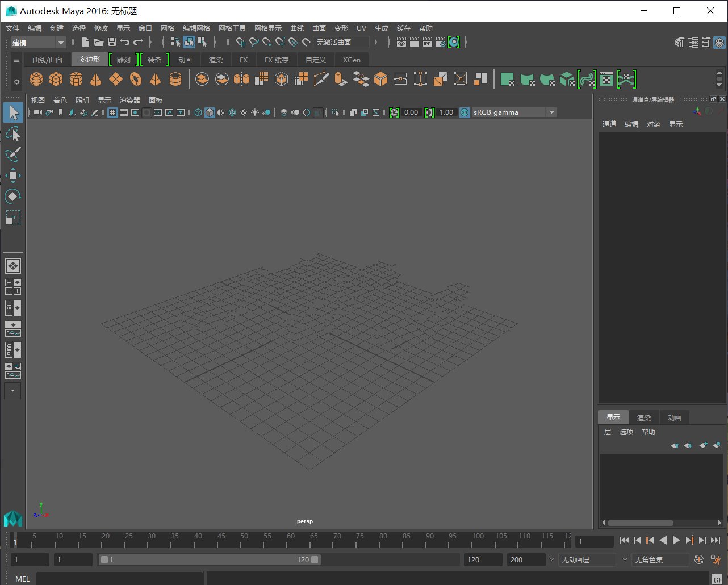The width and height of the screenshot is (728, 585).
Task: Select the Paint Selection tool
Action: [13, 154]
